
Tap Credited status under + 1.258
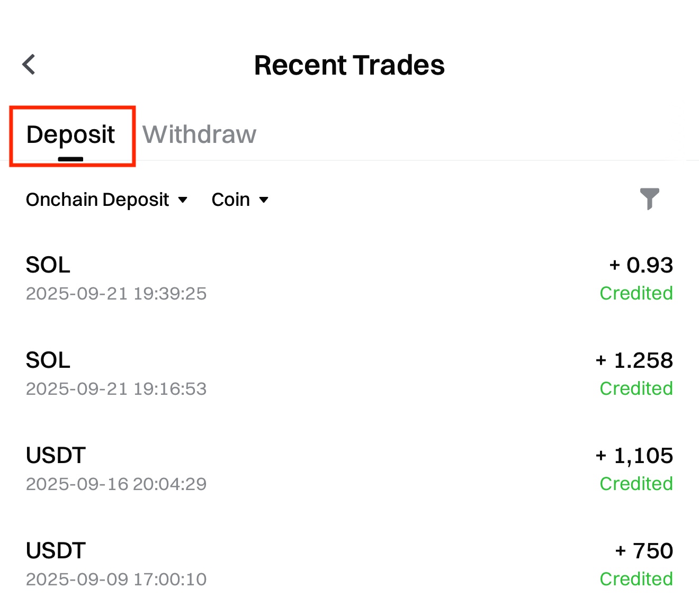[636, 388]
